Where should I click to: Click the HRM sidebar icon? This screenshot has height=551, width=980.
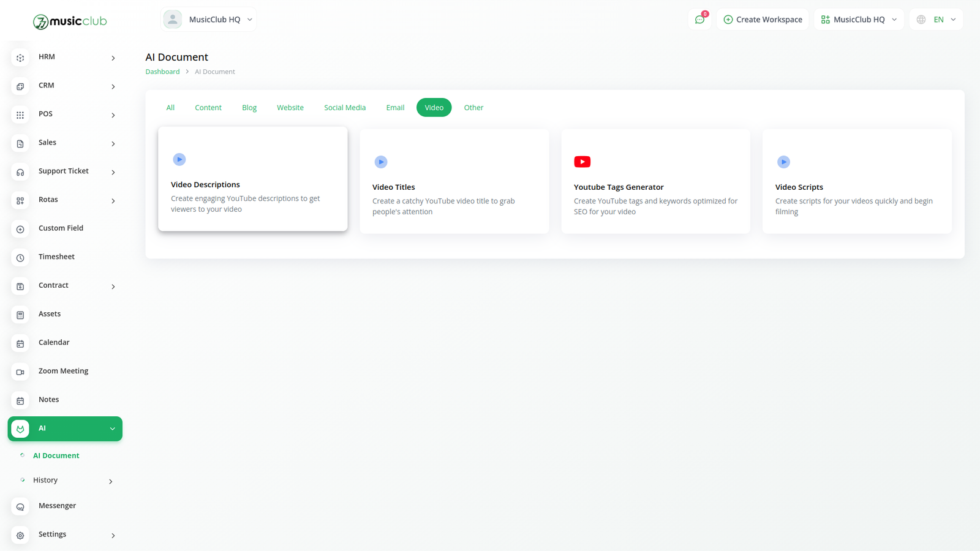click(20, 58)
